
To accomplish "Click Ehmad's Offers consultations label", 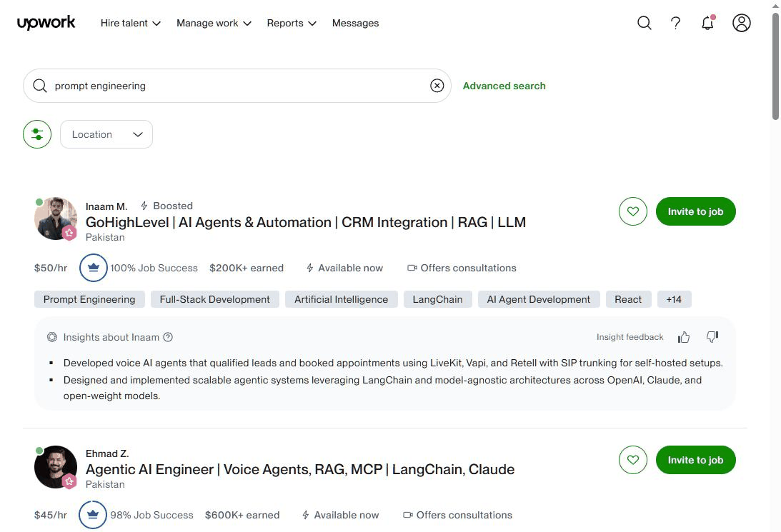I will coord(457,515).
